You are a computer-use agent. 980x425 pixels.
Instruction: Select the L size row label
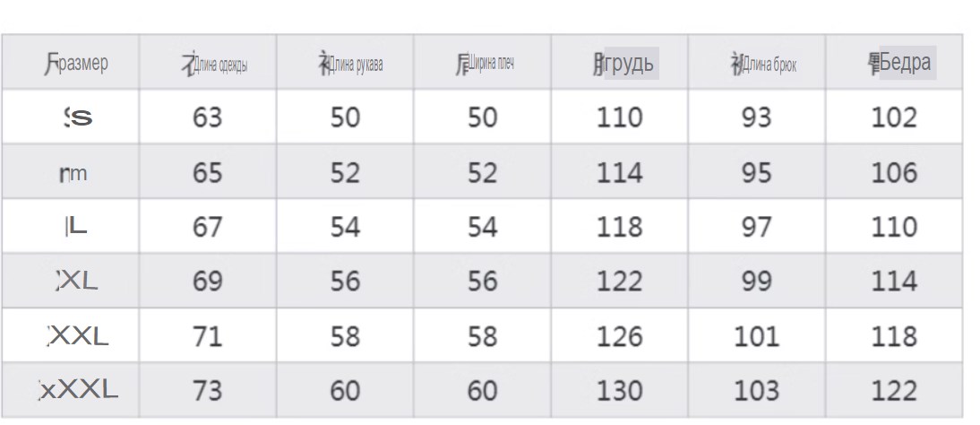[75, 227]
